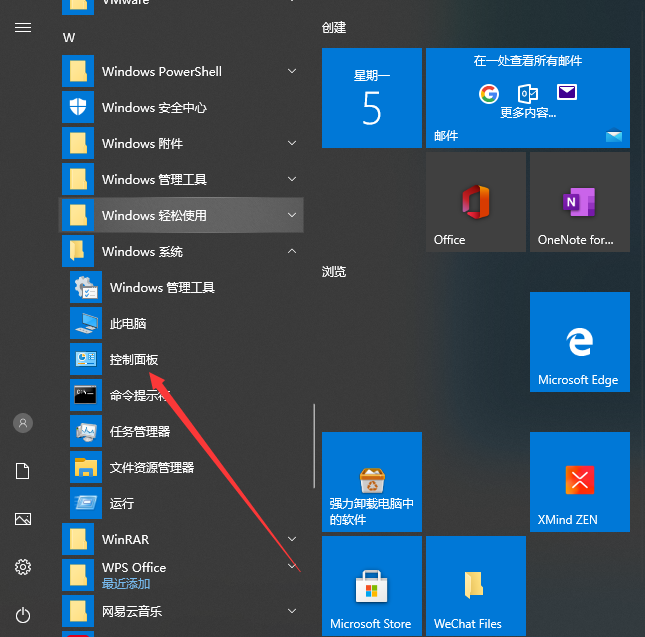Click 网易云音乐 folder label
The image size is (645, 637).
(x=132, y=612)
